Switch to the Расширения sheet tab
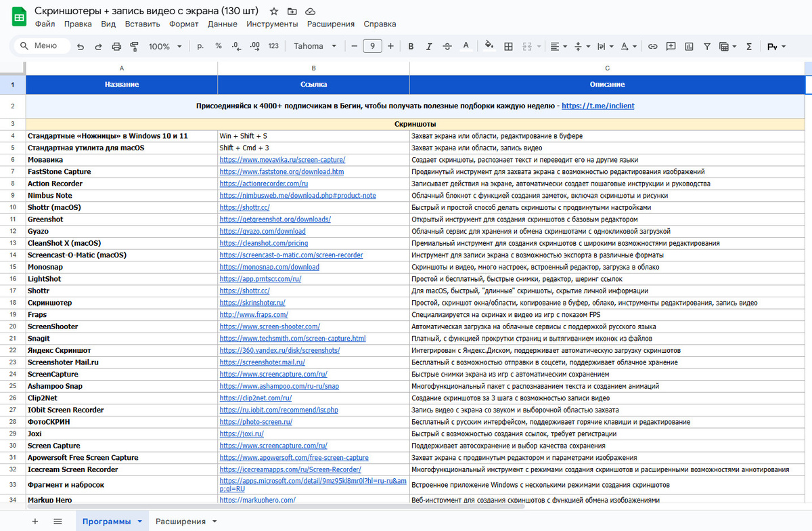Image resolution: width=812 pixels, height=531 pixels. click(x=181, y=522)
